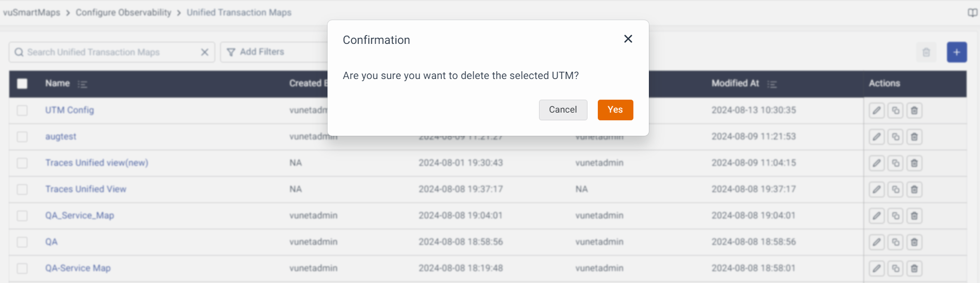The height and width of the screenshot is (283, 980).
Task: Check the UTM Config row checkbox
Action: (x=22, y=110)
